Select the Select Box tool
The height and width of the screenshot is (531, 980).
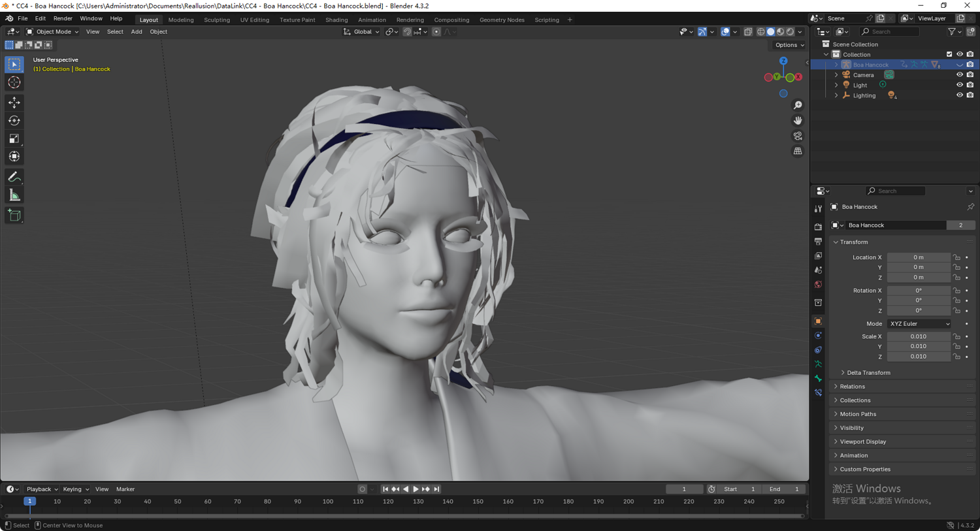click(x=14, y=65)
